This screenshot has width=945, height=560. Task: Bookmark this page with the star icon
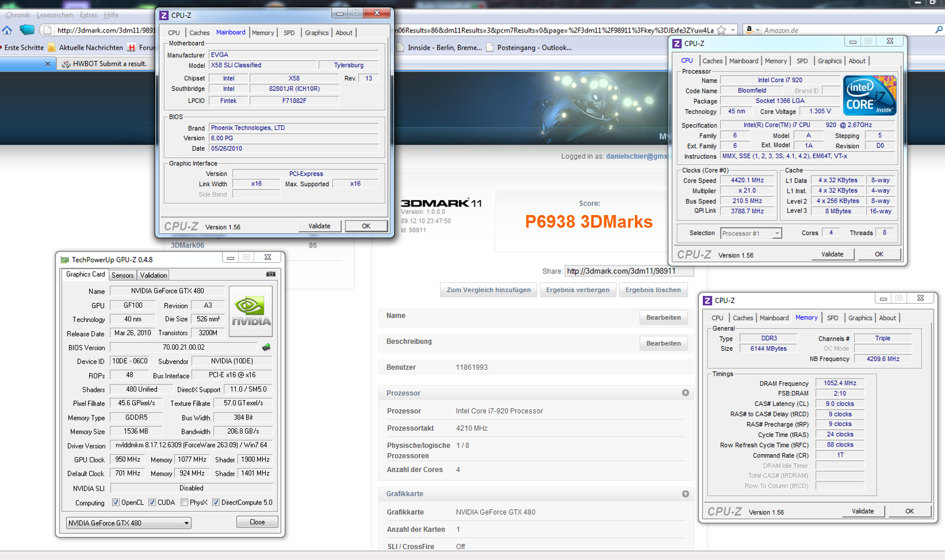[x=721, y=30]
